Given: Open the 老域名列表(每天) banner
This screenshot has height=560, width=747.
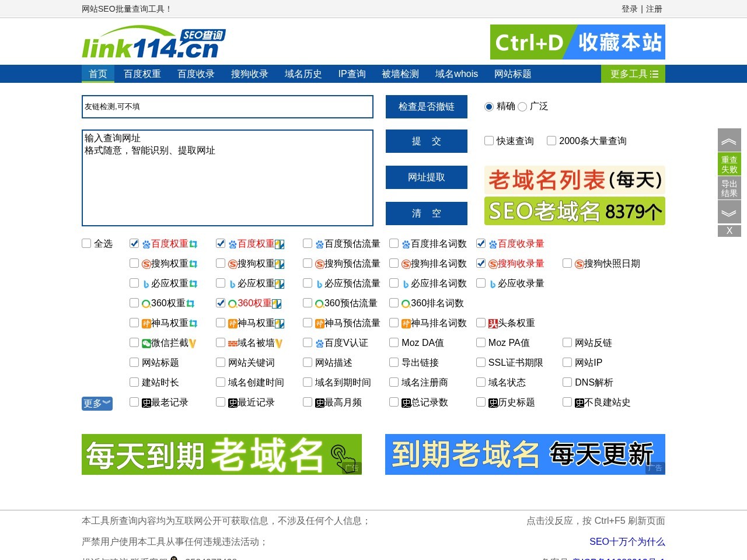Looking at the screenshot, I should click(x=575, y=180).
